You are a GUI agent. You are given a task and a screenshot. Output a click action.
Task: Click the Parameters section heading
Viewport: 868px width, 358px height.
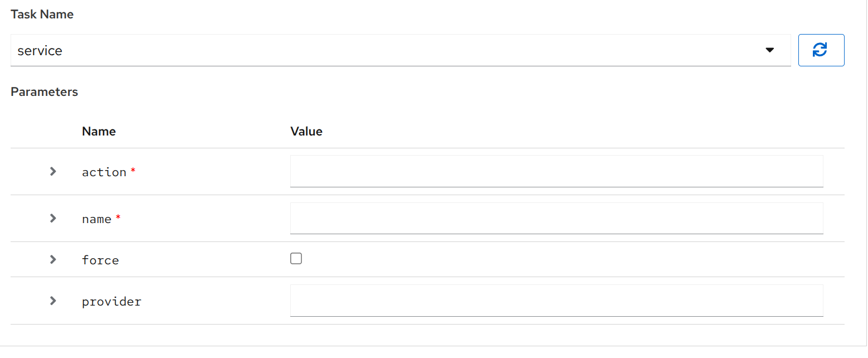(44, 91)
